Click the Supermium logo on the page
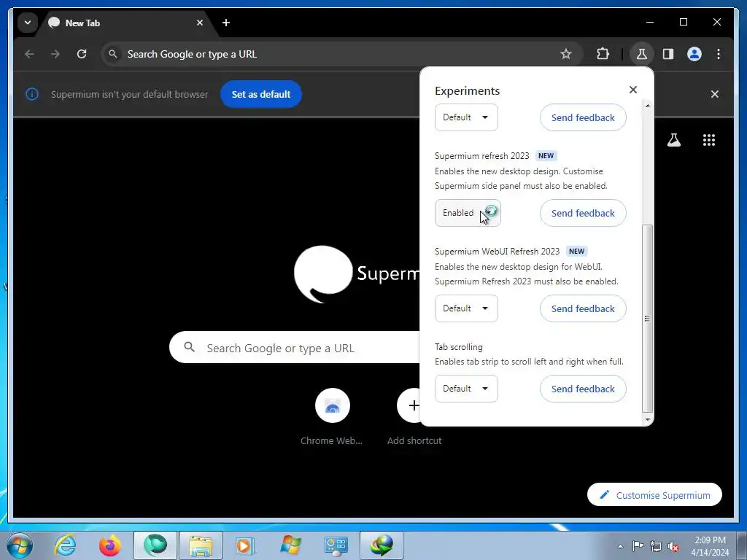The width and height of the screenshot is (747, 560). (x=323, y=274)
